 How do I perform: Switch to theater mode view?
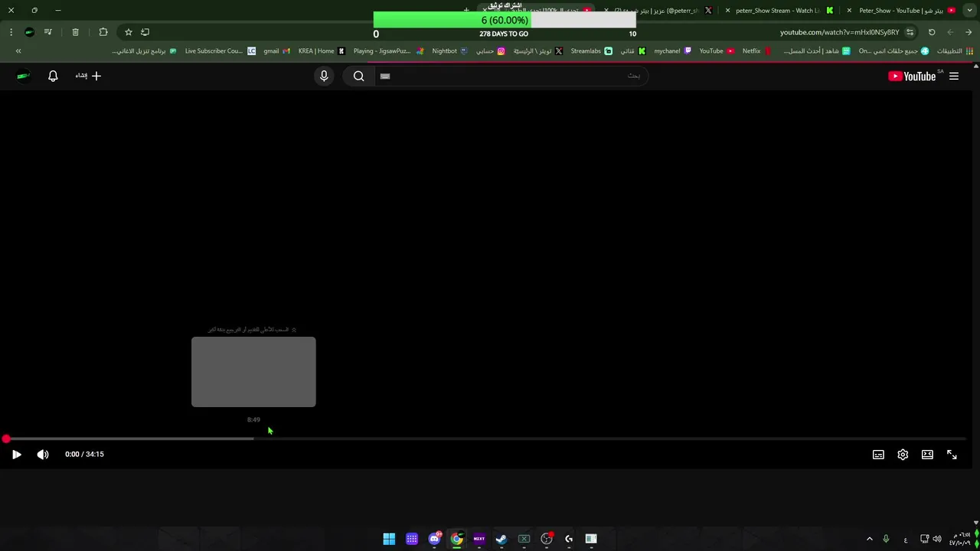[927, 455]
